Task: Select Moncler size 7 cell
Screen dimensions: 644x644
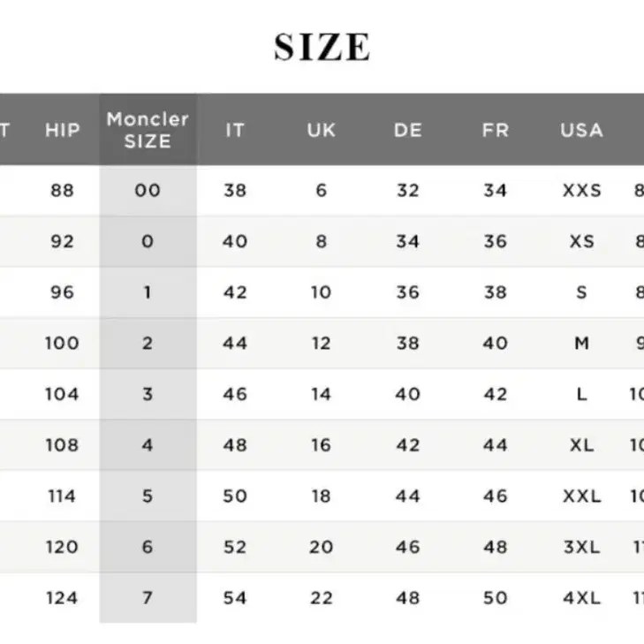Action: (148, 598)
